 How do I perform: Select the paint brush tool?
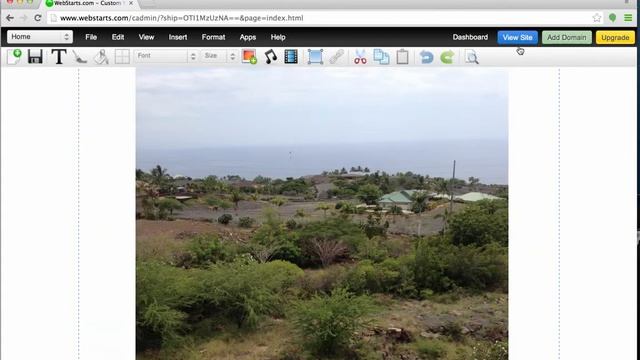[x=80, y=57]
